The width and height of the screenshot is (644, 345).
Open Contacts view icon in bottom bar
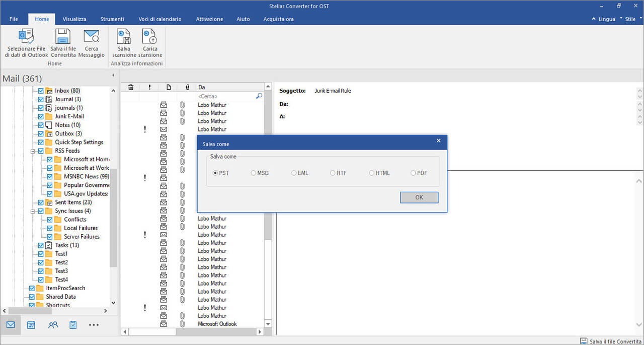click(53, 325)
